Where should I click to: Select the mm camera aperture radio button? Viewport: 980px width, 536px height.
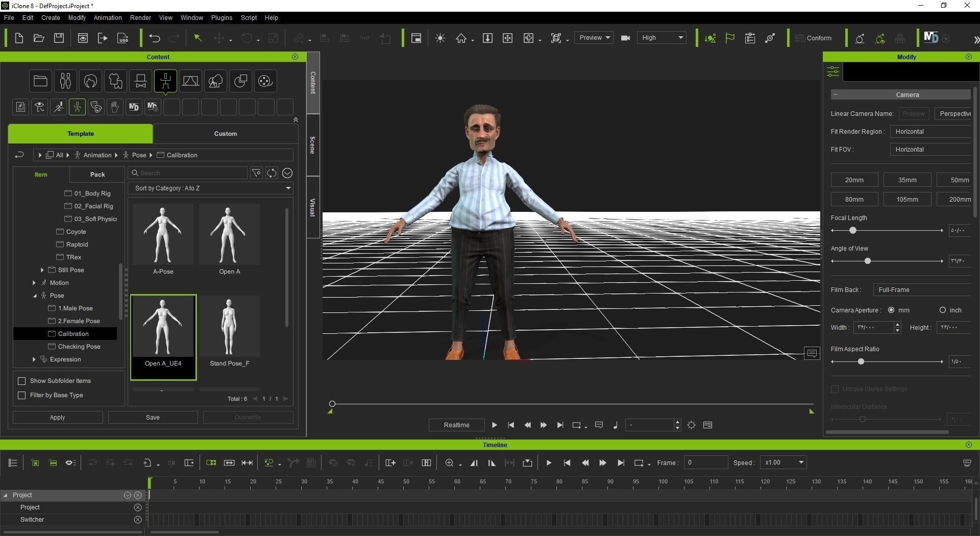891,310
